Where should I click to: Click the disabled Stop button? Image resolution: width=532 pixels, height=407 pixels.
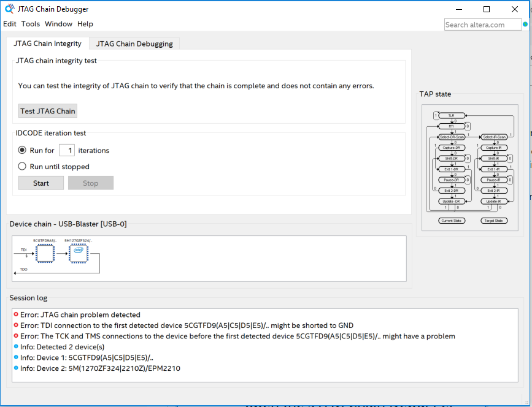point(91,183)
